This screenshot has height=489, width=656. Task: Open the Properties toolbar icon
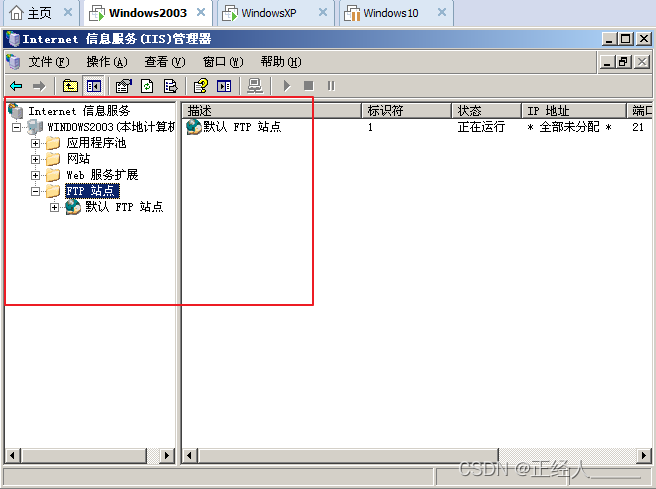(x=123, y=86)
